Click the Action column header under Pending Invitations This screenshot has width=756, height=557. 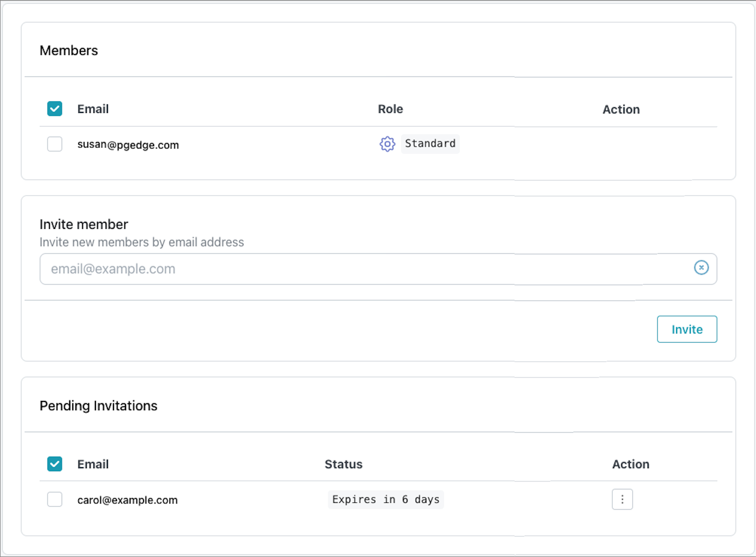click(x=631, y=464)
